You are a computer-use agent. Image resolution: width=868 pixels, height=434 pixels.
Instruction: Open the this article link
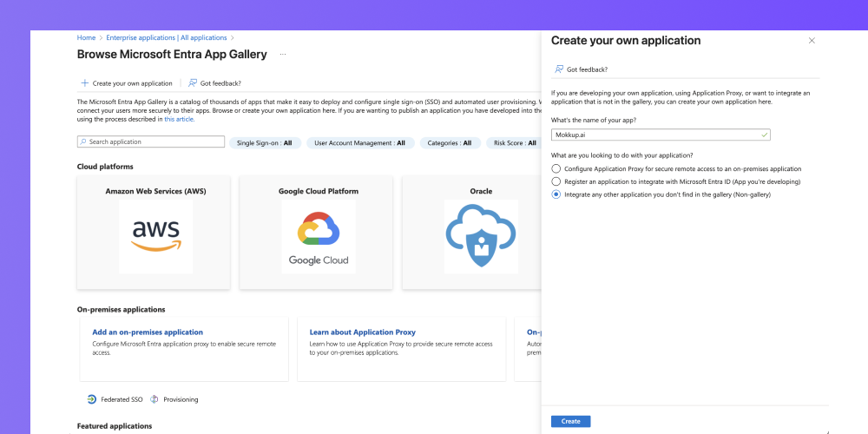pyautogui.click(x=179, y=119)
